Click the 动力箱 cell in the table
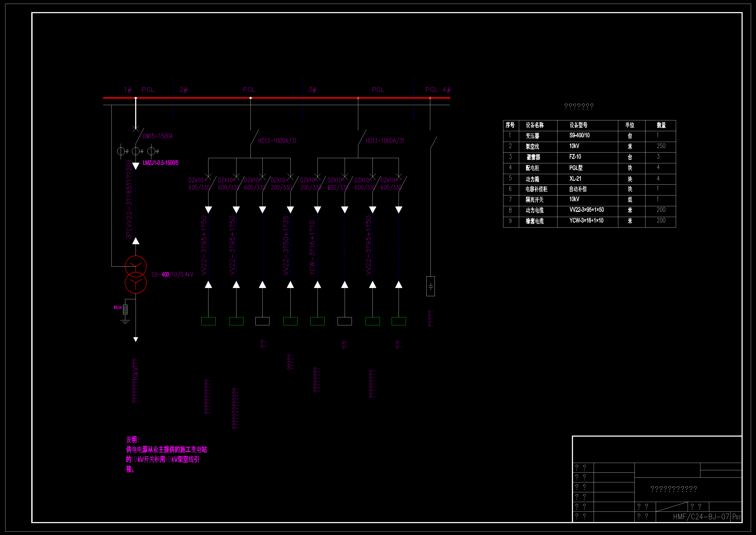756x535 pixels. pyautogui.click(x=532, y=179)
